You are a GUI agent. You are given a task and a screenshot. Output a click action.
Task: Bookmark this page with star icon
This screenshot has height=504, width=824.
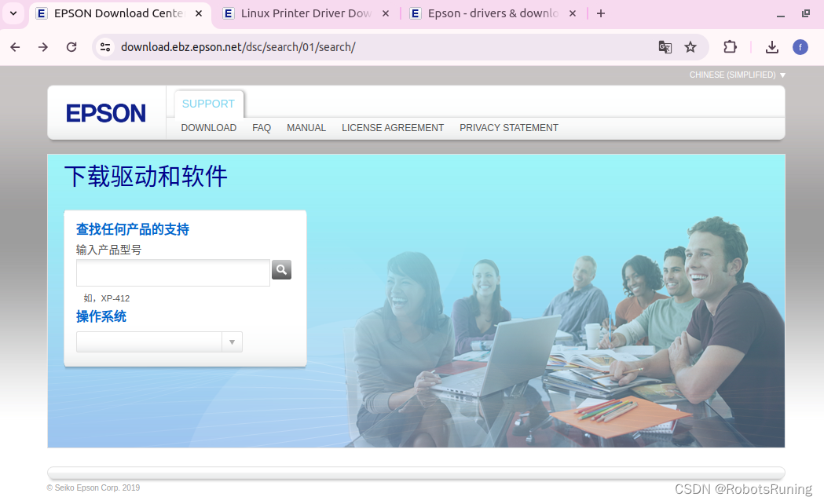tap(690, 47)
